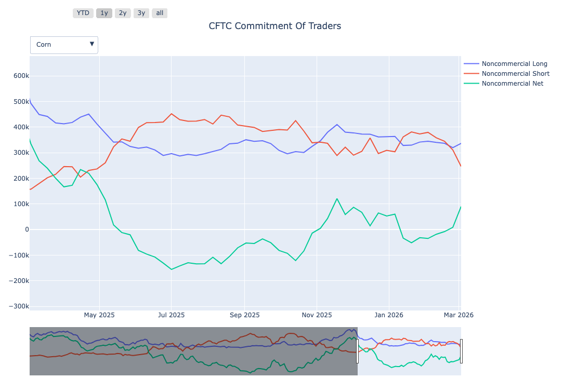The image size is (563, 392).
Task: Click the blue Noncommercial Long legend line swatch
Action: 472,64
